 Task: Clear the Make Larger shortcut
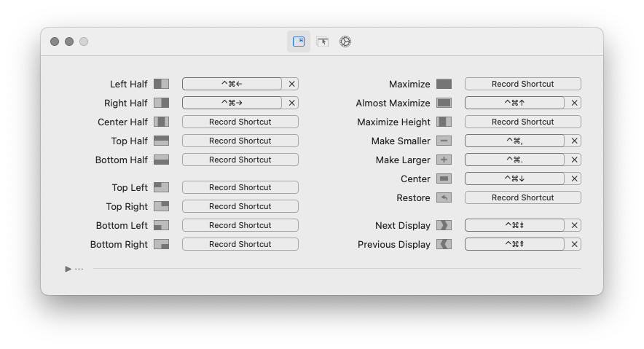[574, 160]
